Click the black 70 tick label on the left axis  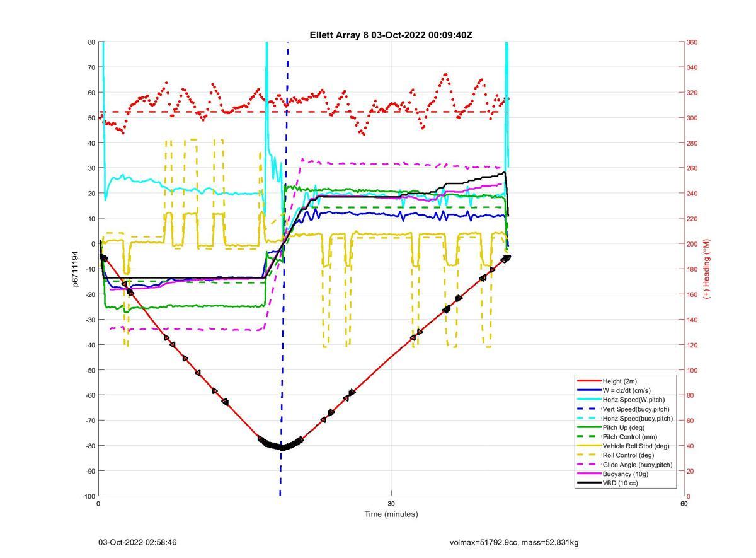point(91,67)
